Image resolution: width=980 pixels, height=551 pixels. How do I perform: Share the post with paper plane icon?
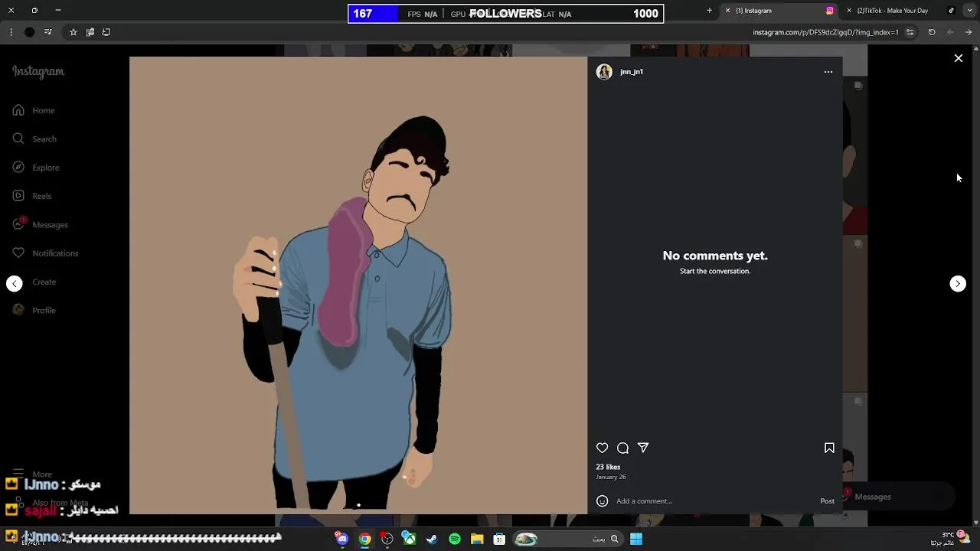coord(643,448)
